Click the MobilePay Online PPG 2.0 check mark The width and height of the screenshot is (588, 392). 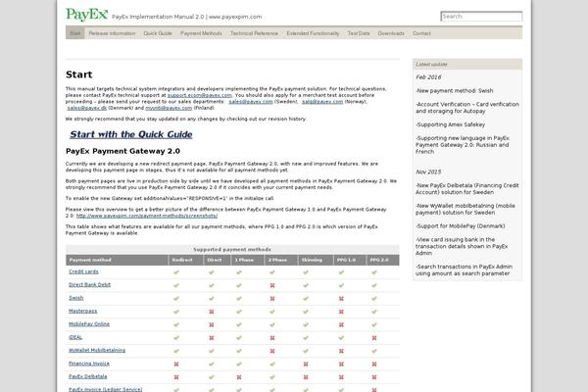click(x=374, y=324)
